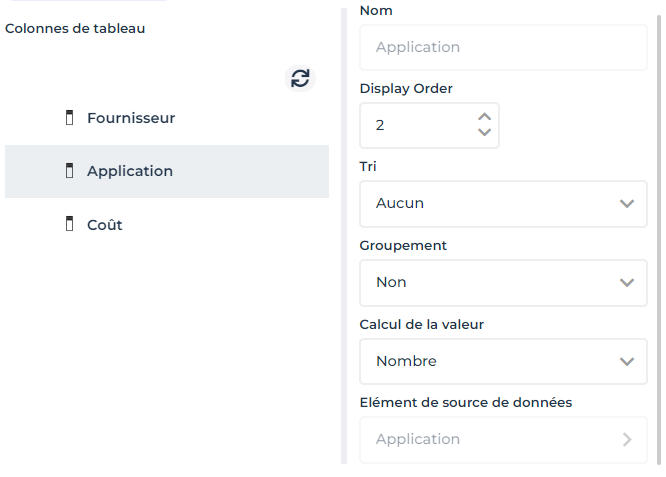This screenshot has width=666, height=477.
Task: Click the column icon beside Application
Action: (x=70, y=171)
